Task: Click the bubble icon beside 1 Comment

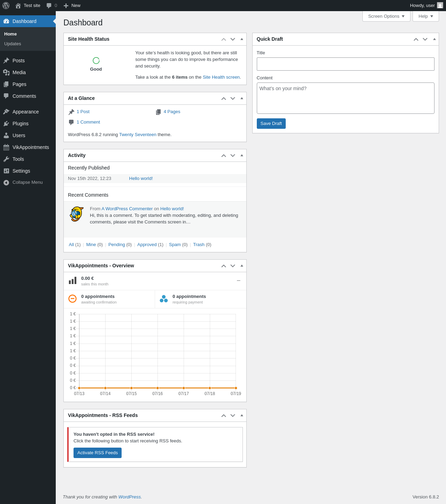Action: point(71,122)
